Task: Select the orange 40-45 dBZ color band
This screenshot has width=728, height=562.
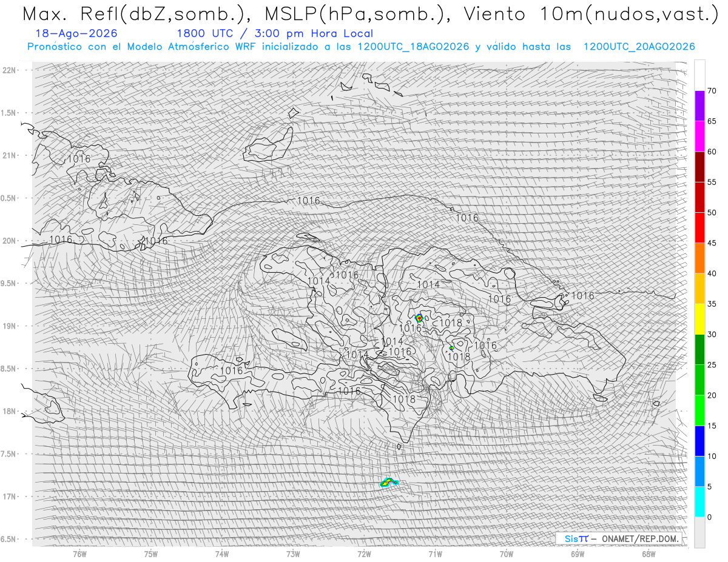Action: 699,258
